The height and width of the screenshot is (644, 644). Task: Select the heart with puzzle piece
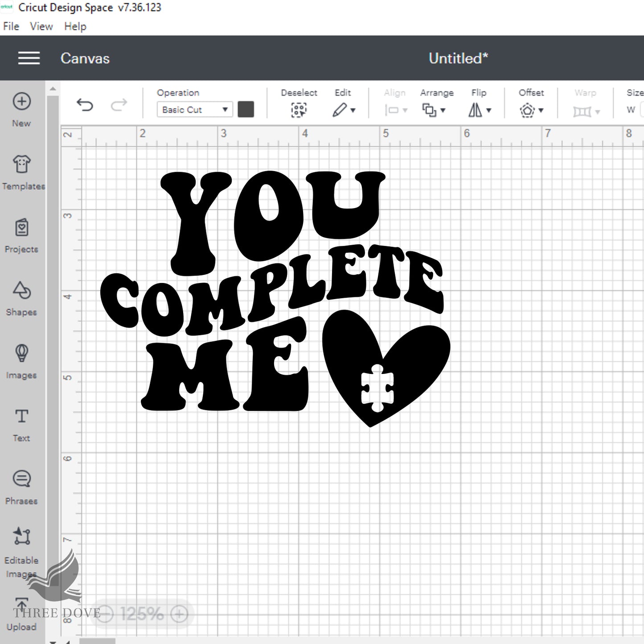click(x=386, y=369)
